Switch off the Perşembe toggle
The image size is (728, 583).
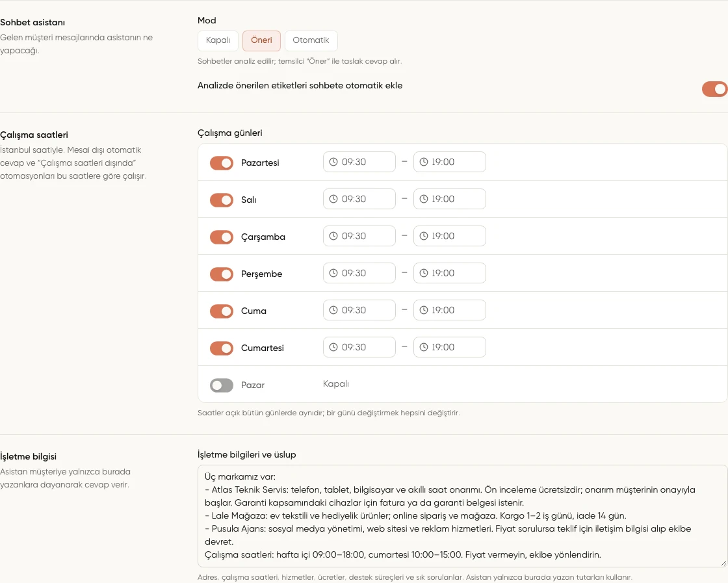222,274
